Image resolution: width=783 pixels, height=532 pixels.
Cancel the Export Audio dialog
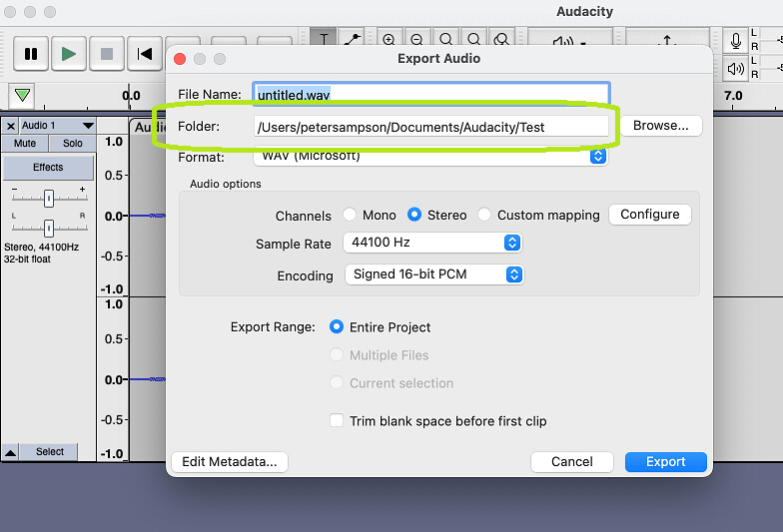(571, 461)
